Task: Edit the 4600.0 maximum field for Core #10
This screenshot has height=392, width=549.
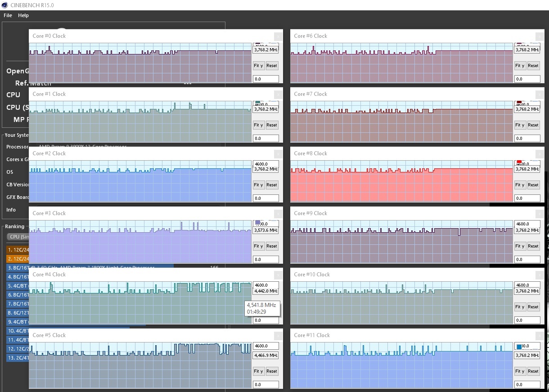Action: [527, 285]
